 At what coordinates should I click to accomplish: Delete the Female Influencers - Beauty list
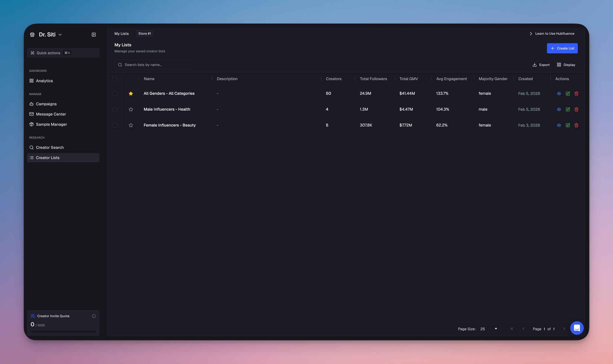tap(576, 125)
